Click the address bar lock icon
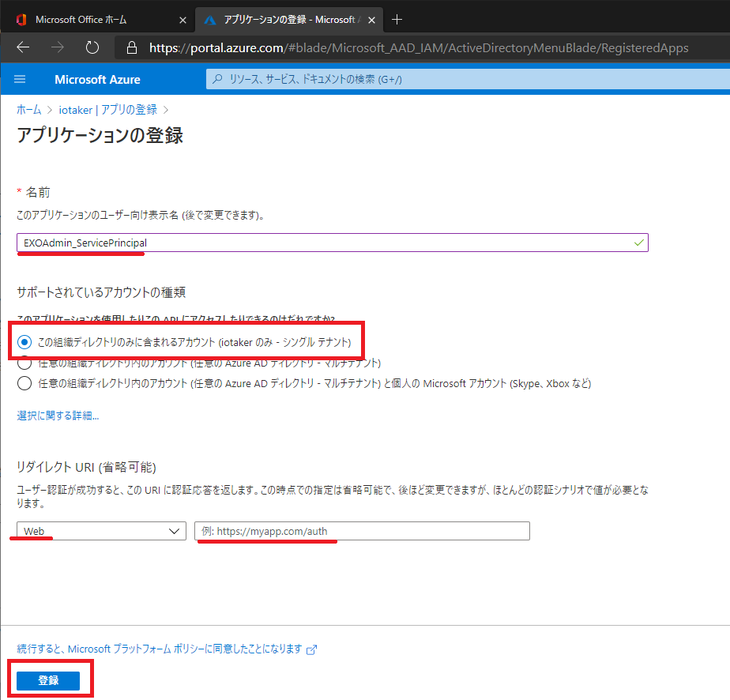The width and height of the screenshot is (730, 700). tap(132, 48)
